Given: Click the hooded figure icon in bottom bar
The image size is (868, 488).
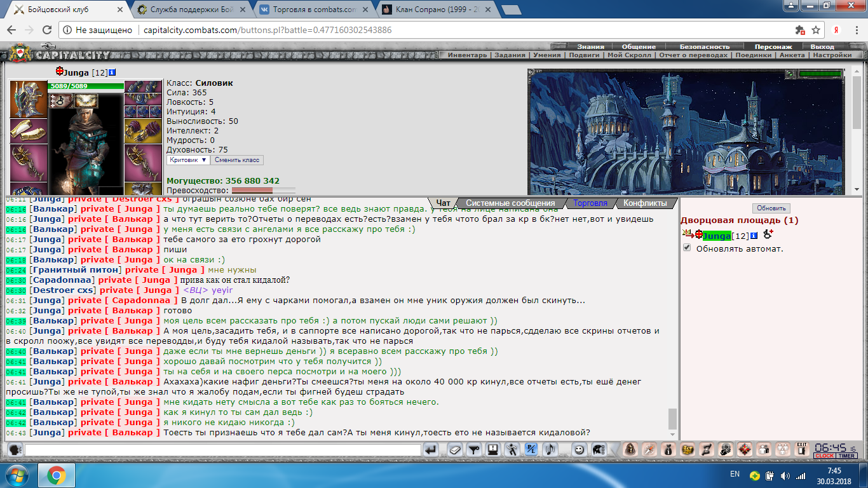Looking at the screenshot, I should (x=630, y=449).
